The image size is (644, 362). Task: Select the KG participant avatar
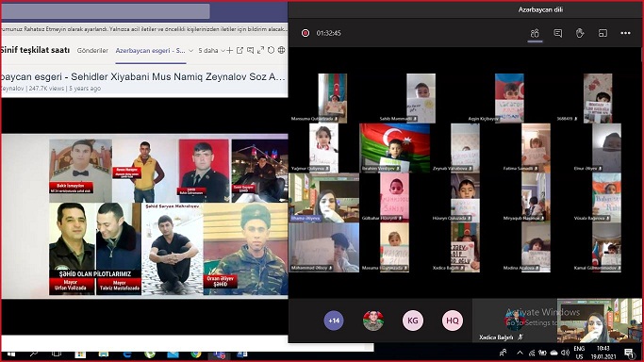(x=413, y=321)
